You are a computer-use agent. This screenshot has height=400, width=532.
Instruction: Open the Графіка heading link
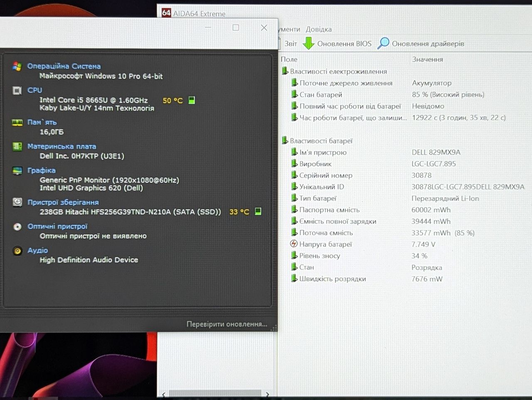[42, 170]
